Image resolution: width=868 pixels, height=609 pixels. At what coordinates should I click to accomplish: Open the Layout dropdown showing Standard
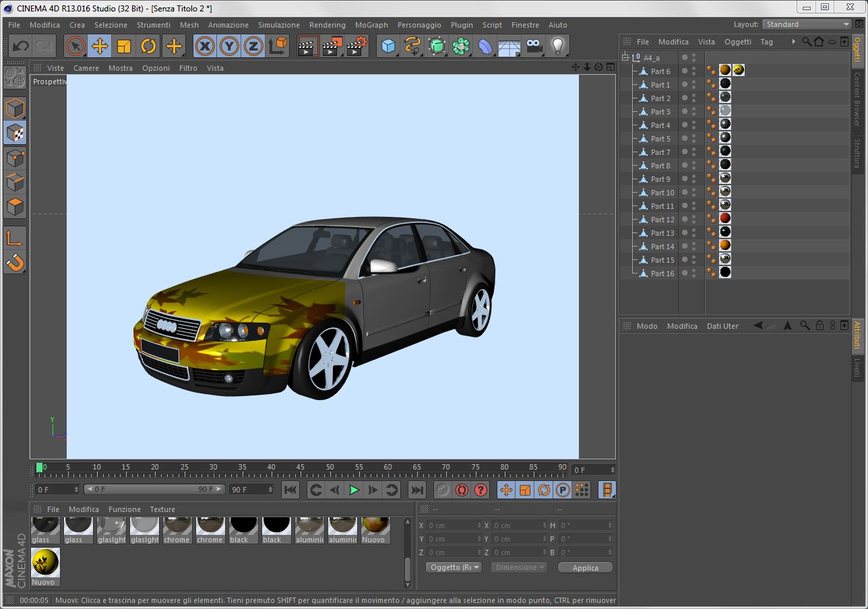click(x=807, y=24)
